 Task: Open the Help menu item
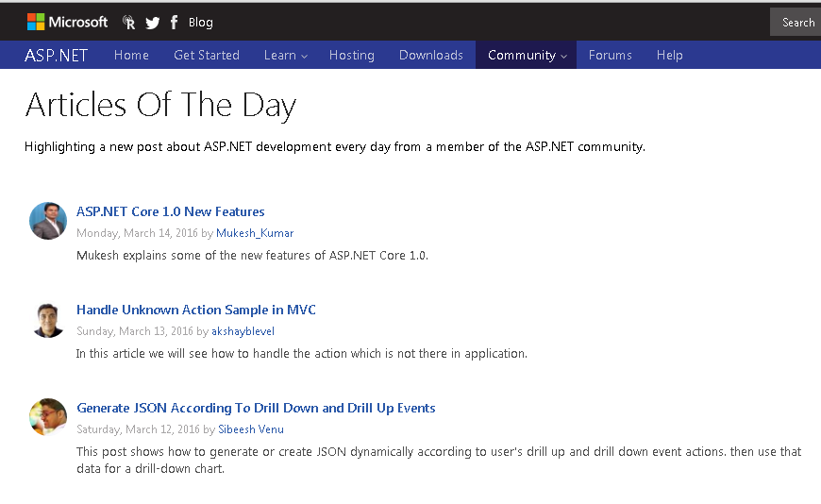click(670, 55)
